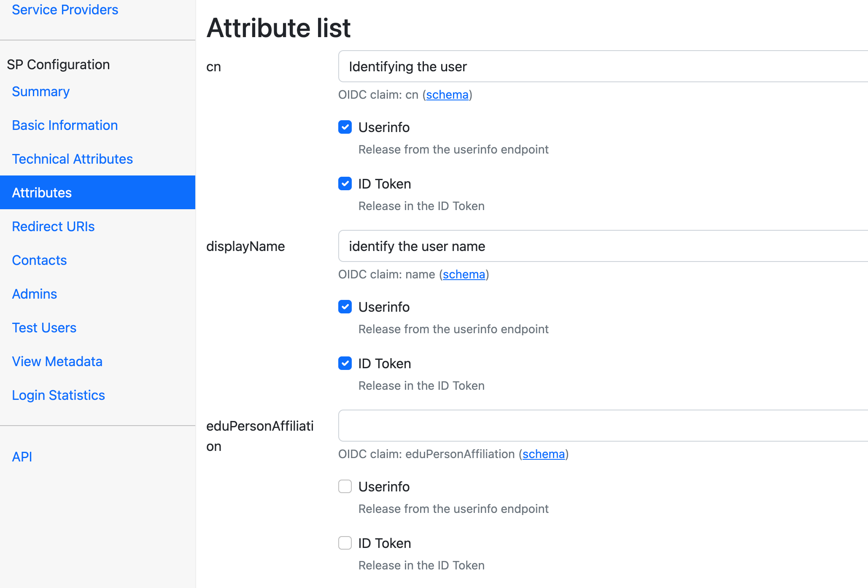The height and width of the screenshot is (588, 868).
Task: Click the displayName description input field
Action: tap(603, 246)
